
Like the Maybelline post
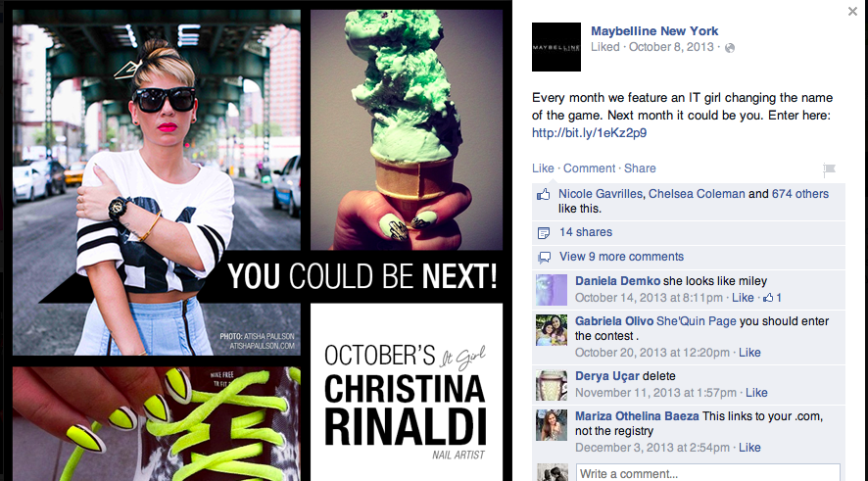543,168
